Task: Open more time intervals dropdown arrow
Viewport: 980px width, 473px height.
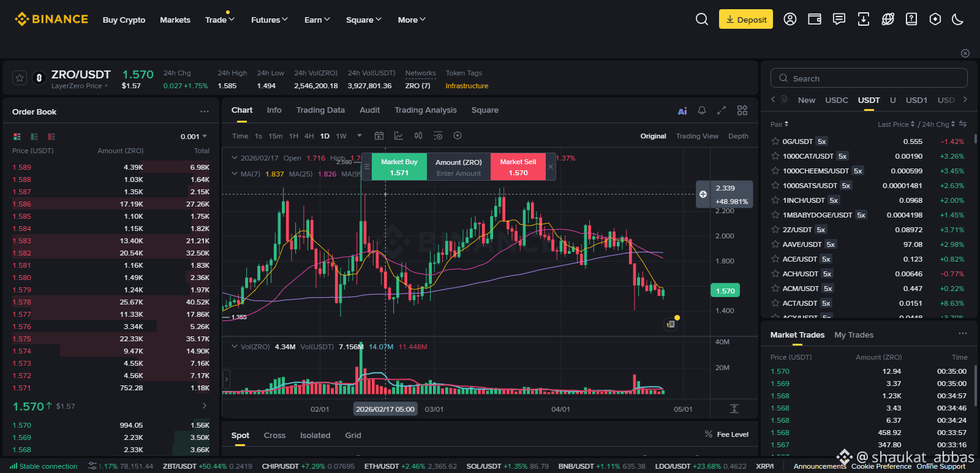Action: [x=360, y=135]
